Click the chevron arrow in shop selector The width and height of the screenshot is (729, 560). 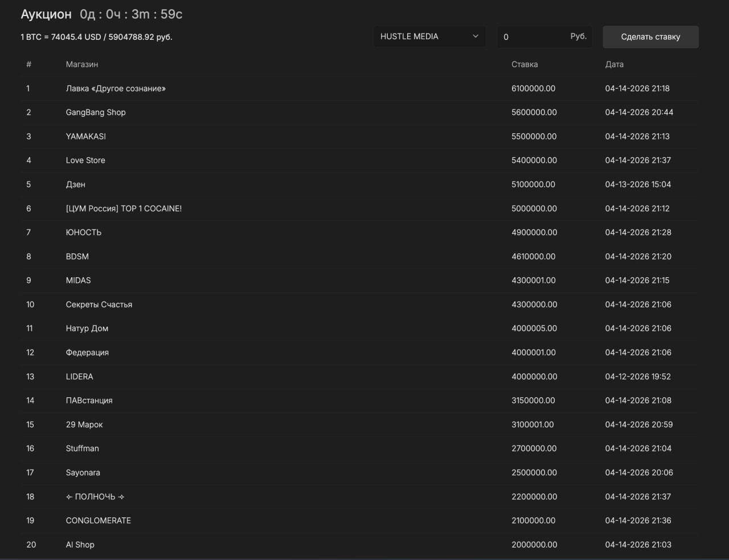[x=476, y=36]
